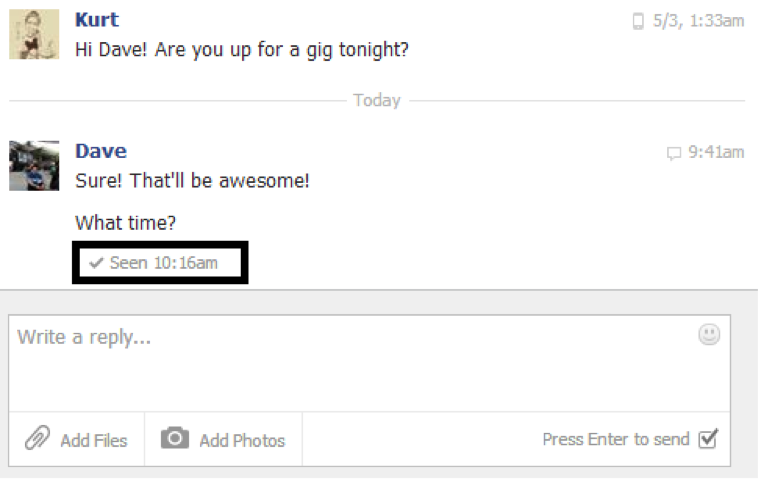Click Dave's profile picture thumbnail
The width and height of the screenshot is (771, 485).
click(x=34, y=166)
